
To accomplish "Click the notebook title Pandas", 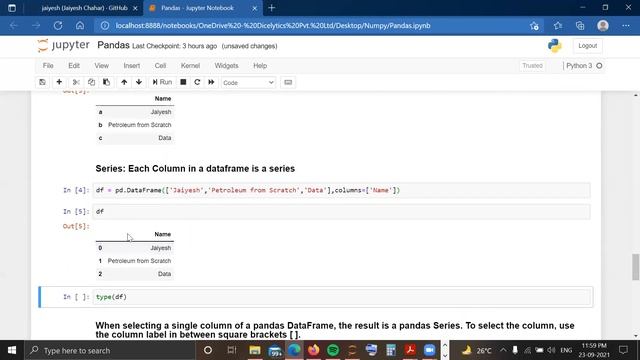I will tap(113, 45).
